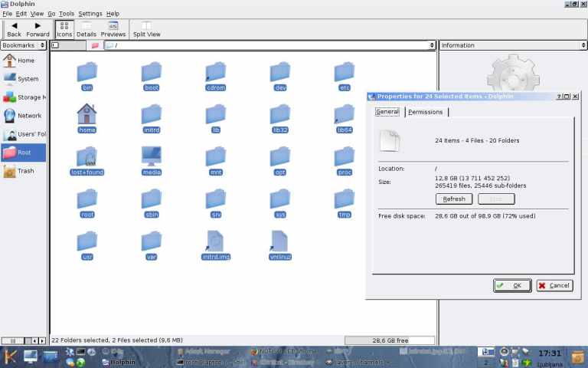
Task: Click the Refresh button in Properties
Action: [x=454, y=199]
